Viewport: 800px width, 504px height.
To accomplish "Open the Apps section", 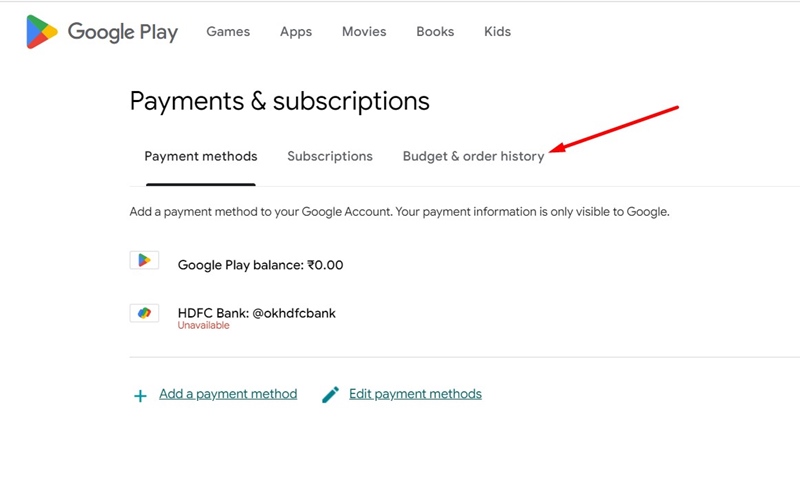I will click(296, 32).
